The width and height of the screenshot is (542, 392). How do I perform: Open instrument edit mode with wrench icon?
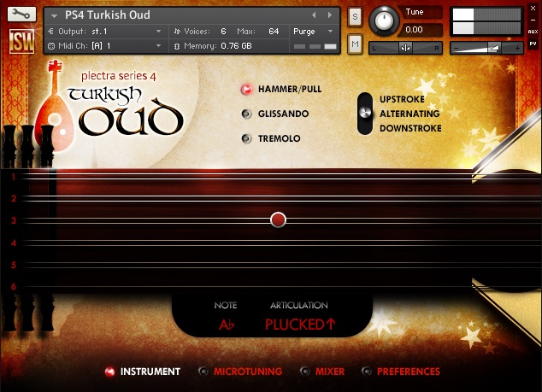point(21,15)
